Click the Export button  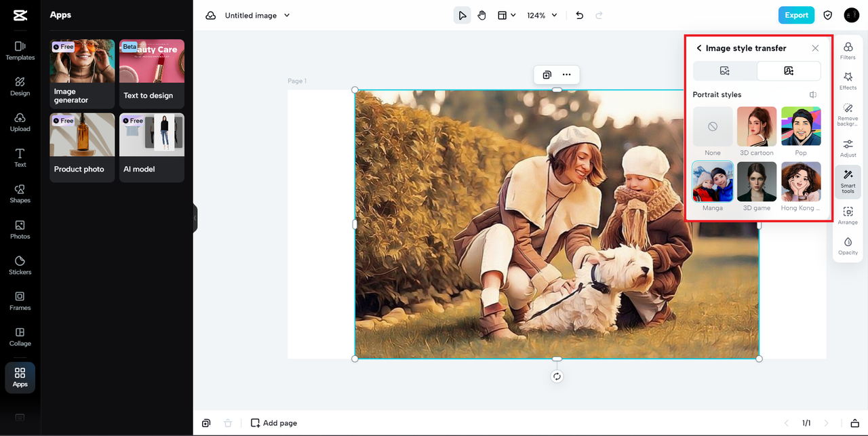[796, 15]
